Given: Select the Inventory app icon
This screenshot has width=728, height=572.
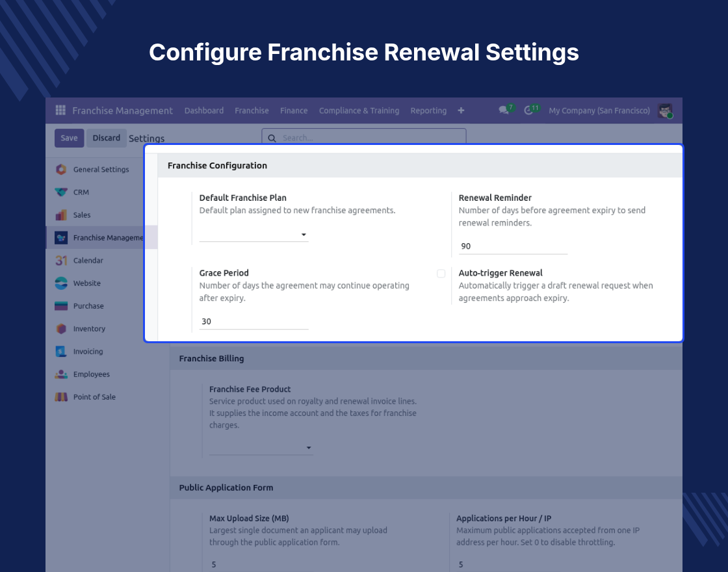Looking at the screenshot, I should coord(61,329).
